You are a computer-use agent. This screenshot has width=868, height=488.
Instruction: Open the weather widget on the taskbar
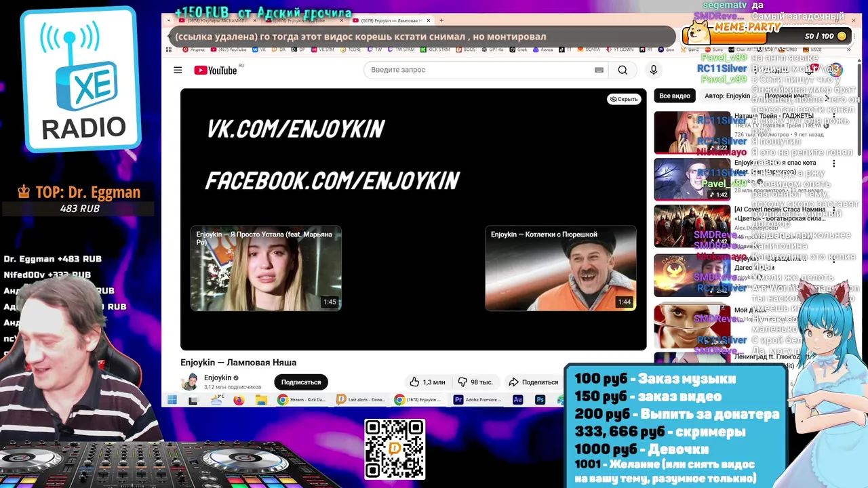[x=217, y=400]
